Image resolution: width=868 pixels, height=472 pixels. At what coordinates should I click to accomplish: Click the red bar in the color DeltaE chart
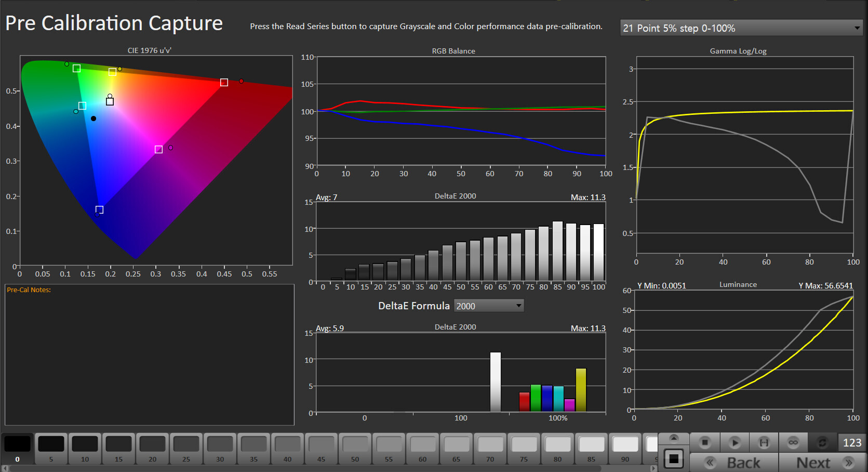click(525, 402)
